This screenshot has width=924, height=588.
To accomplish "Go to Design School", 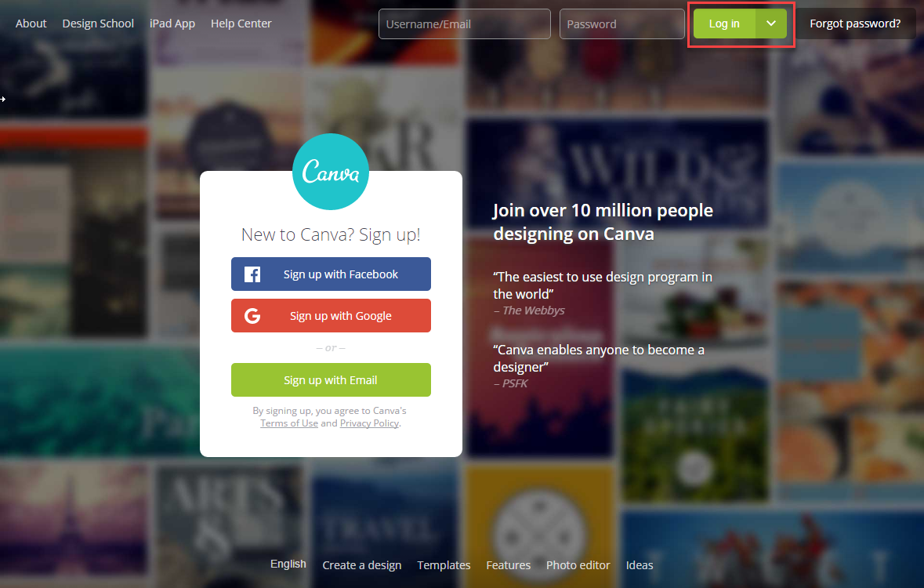I will [x=98, y=24].
